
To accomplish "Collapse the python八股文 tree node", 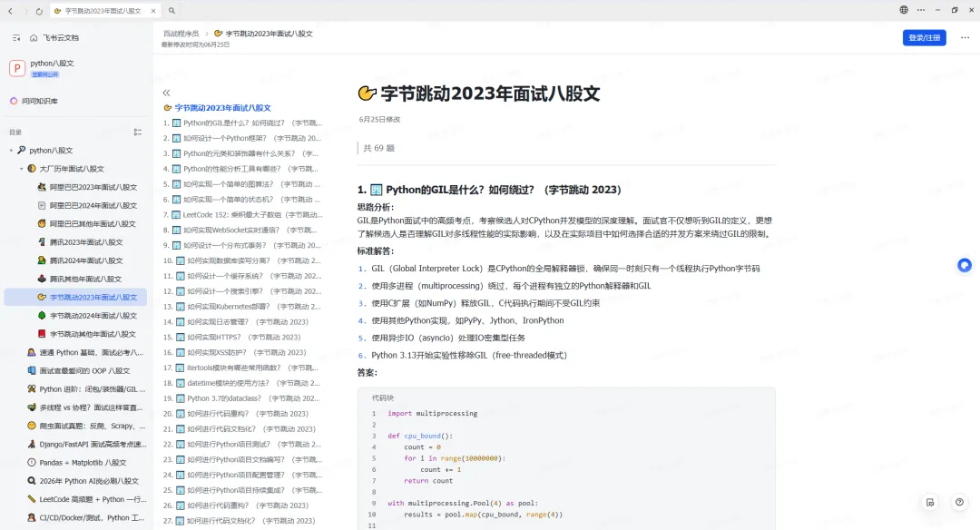I will coord(11,150).
